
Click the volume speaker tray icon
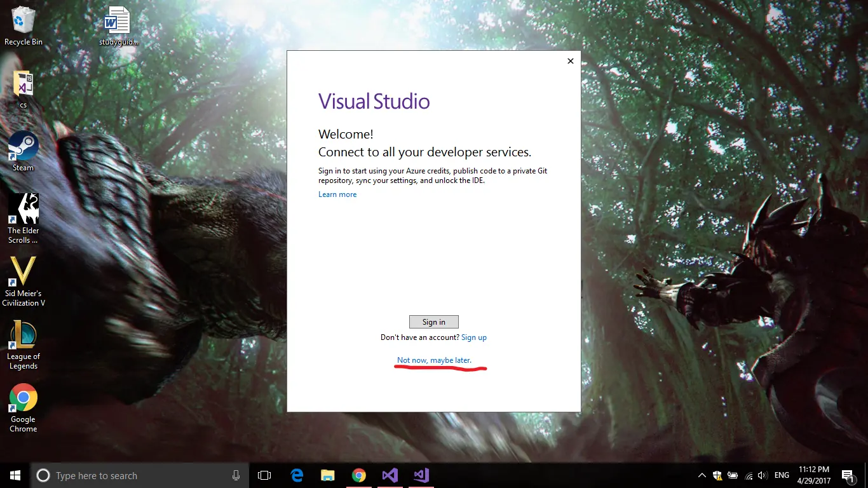click(763, 475)
